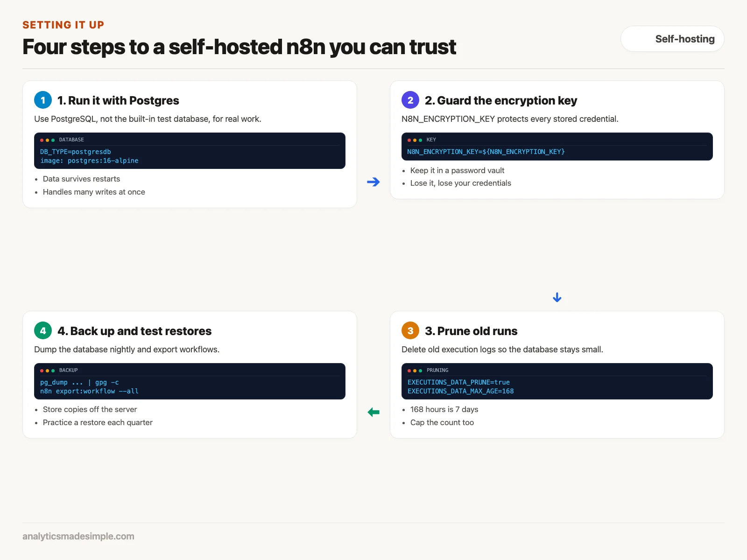Click the "2. Guard the encryption key" heading
This screenshot has height=560, width=747.
(501, 100)
